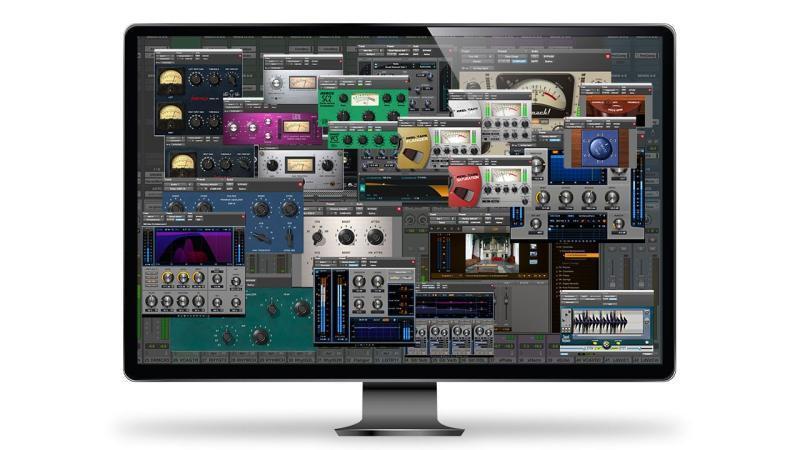Image resolution: width=800 pixels, height=450 pixels.
Task: Click the white needle meter on the upper green plugin
Action: click(364, 100)
